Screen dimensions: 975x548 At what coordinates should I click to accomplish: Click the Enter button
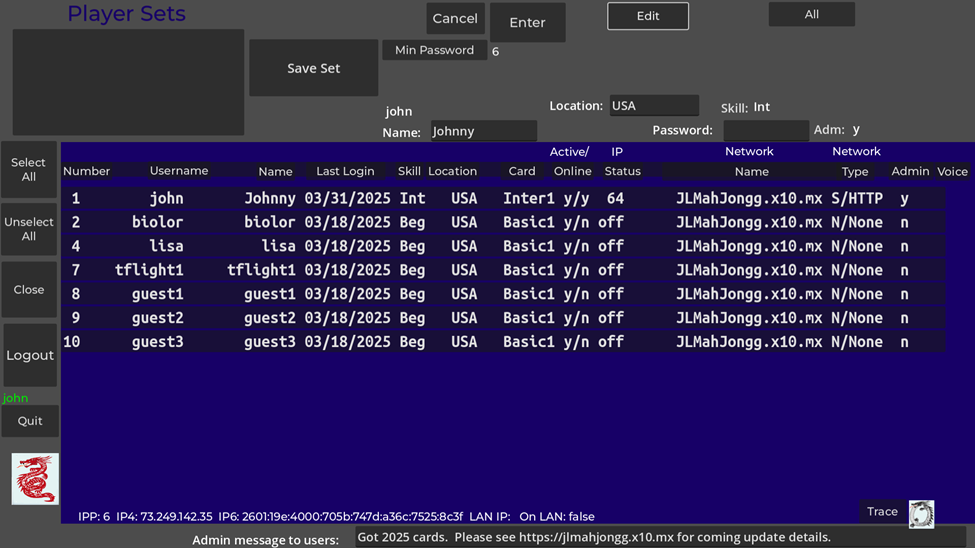pos(527,23)
